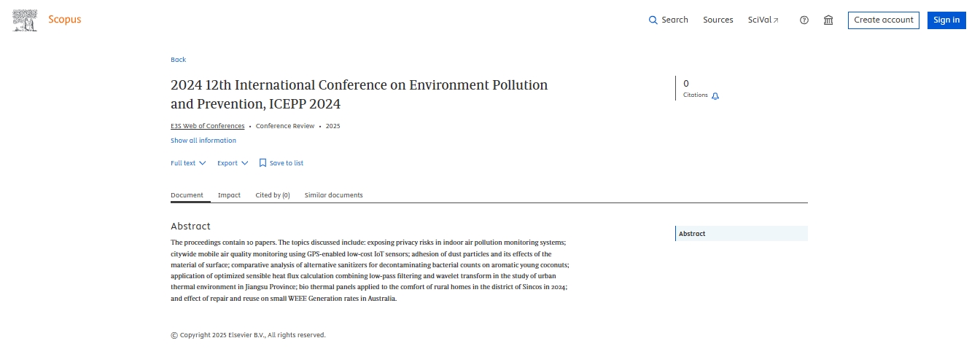Screen dimensions: 980x354
Task: Open Sources in the top navigation
Action: [717, 20]
